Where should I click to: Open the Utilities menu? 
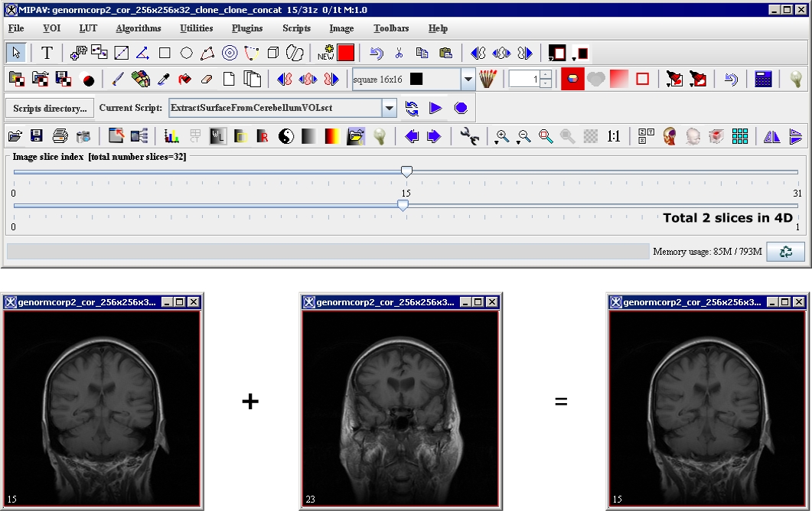(197, 28)
